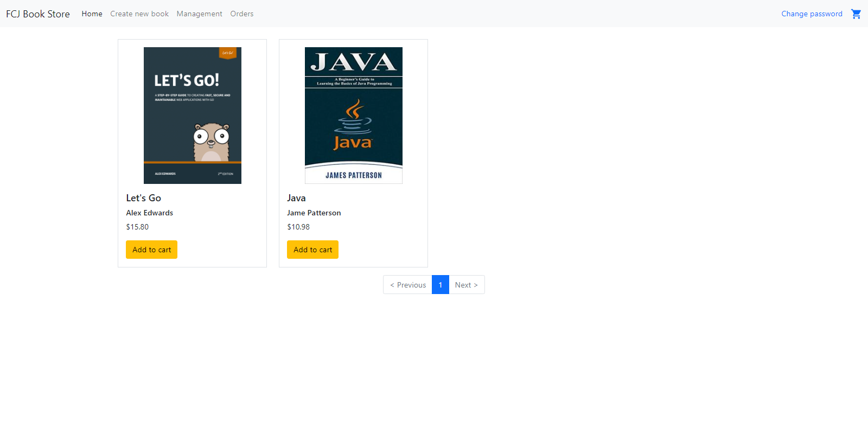
Task: Click the FCJ Book Store brand logo
Action: click(x=38, y=14)
